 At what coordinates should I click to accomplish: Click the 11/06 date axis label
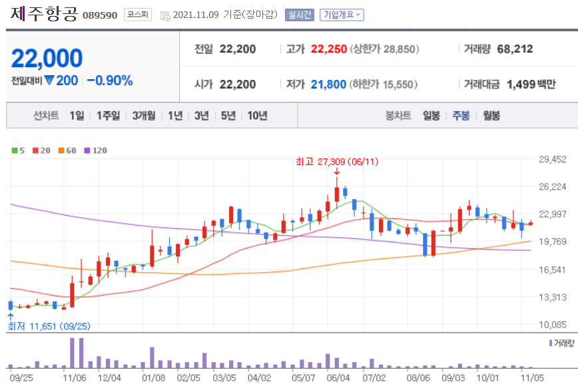[75, 377]
